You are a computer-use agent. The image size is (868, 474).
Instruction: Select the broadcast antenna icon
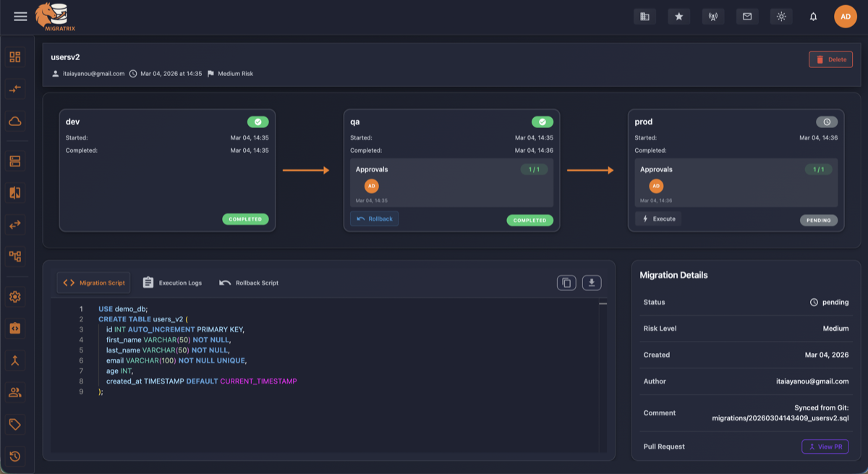point(713,16)
